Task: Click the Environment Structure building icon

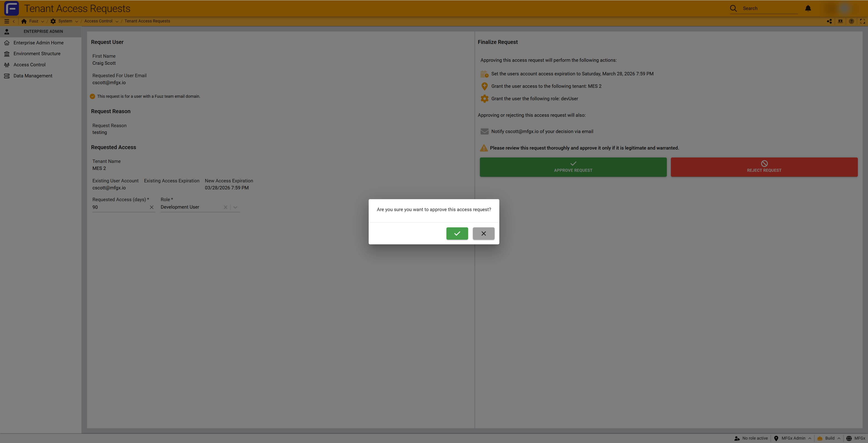Action: pyautogui.click(x=7, y=54)
